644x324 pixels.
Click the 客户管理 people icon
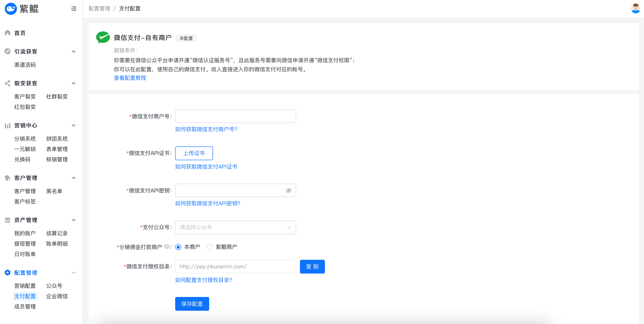click(x=7, y=178)
